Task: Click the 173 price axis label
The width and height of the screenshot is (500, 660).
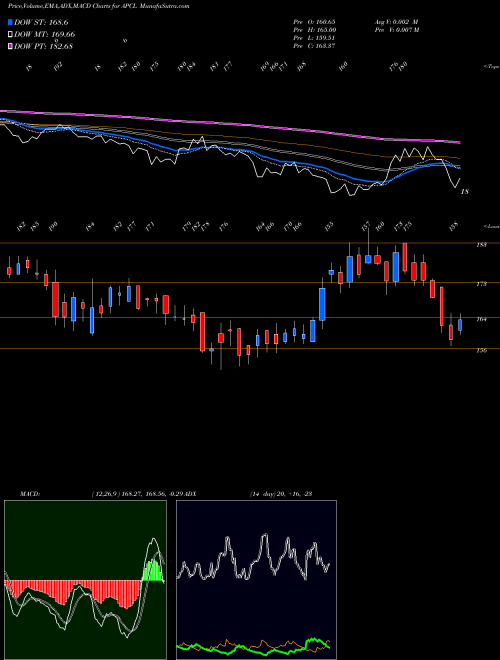Action: coord(481,284)
